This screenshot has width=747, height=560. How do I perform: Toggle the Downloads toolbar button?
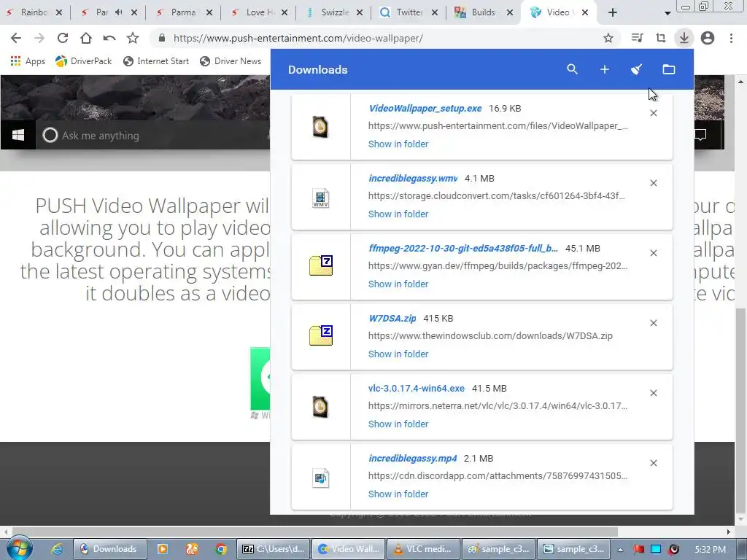click(684, 38)
